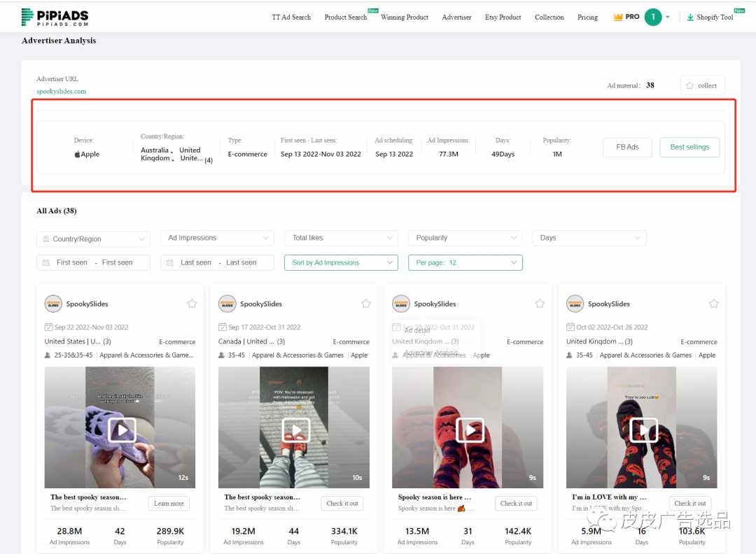Click SpookySlides avatar on first ad card

pos(53,304)
